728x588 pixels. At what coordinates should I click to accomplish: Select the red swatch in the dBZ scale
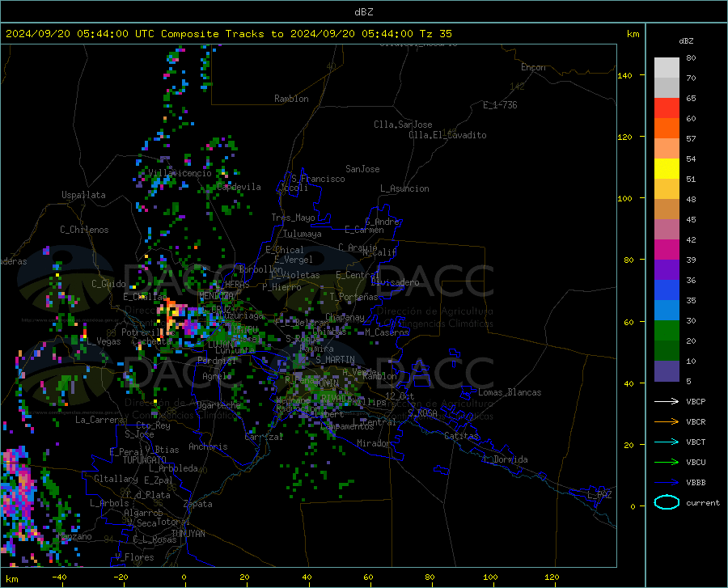pos(667,108)
